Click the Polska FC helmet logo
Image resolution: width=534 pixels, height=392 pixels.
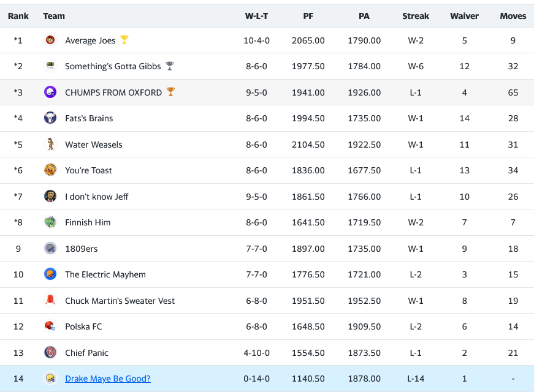point(50,326)
